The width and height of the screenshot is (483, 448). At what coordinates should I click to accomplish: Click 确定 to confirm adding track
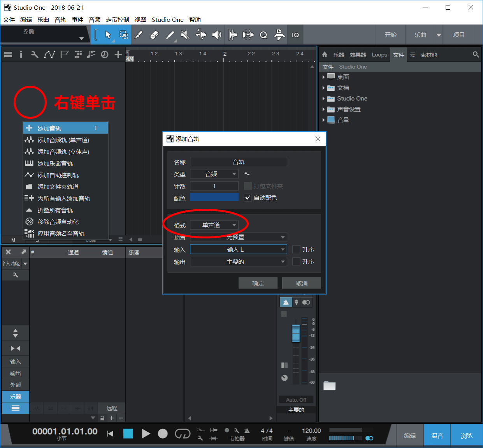[258, 283]
